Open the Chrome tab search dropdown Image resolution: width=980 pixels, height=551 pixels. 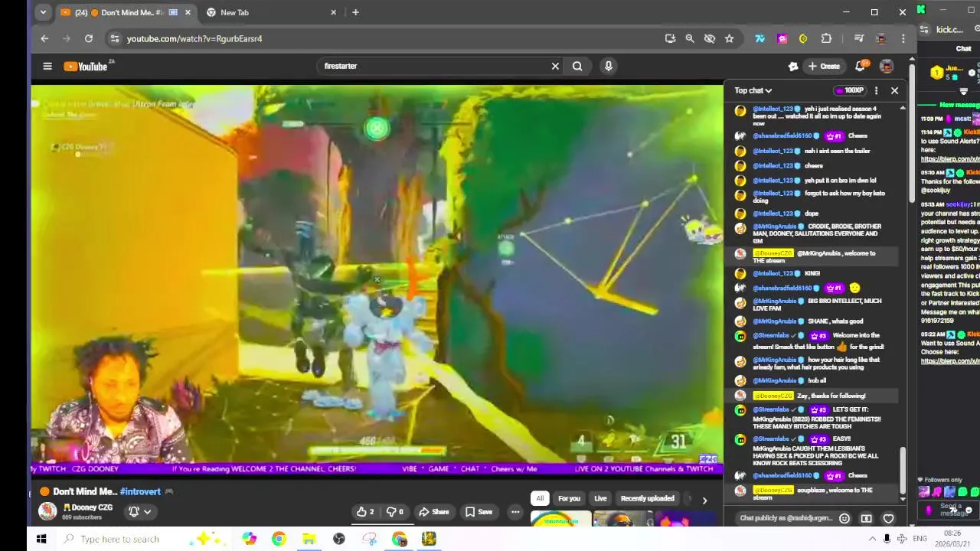(x=43, y=12)
